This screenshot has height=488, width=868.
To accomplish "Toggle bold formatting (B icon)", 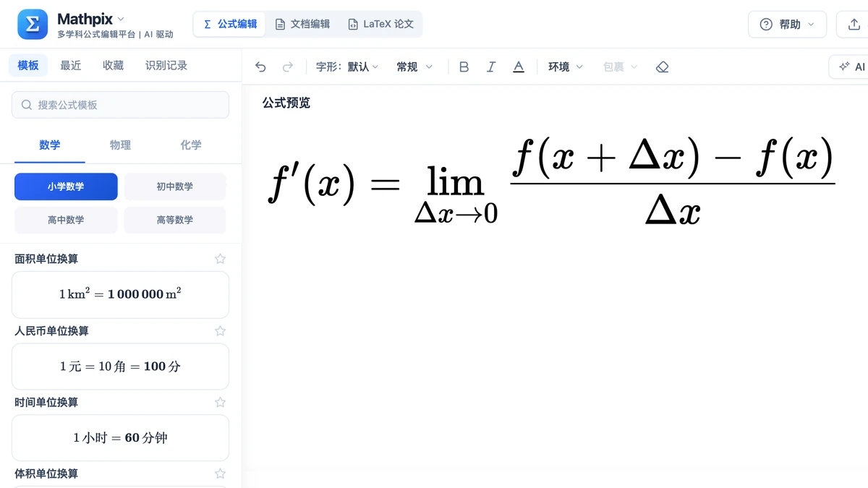I will pyautogui.click(x=464, y=67).
